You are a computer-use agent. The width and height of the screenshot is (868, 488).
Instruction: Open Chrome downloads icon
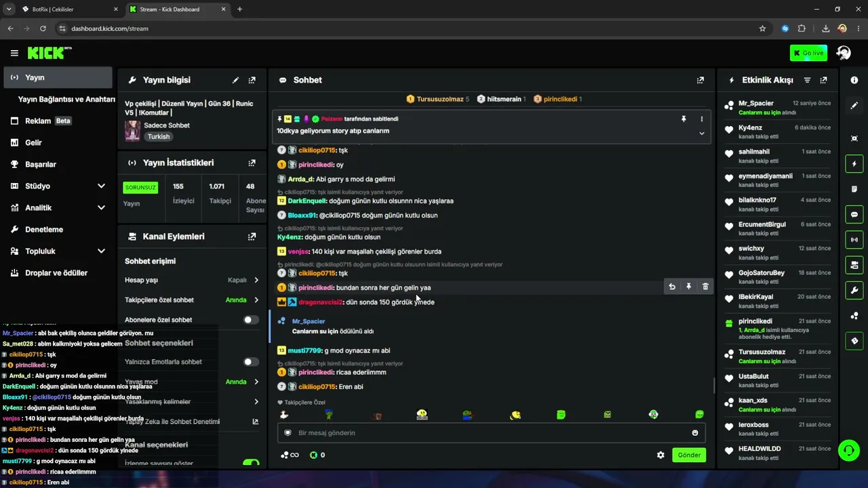[825, 28]
